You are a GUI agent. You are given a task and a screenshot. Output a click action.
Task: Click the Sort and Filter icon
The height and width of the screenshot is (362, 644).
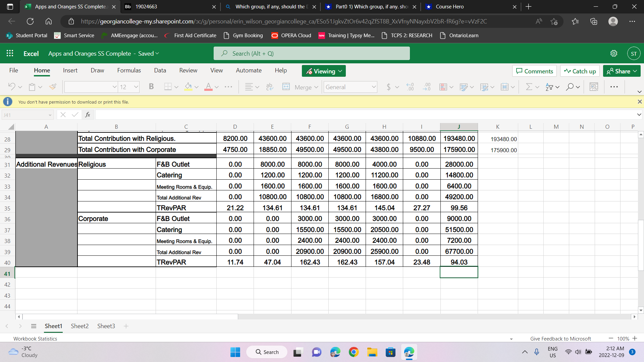point(549,87)
